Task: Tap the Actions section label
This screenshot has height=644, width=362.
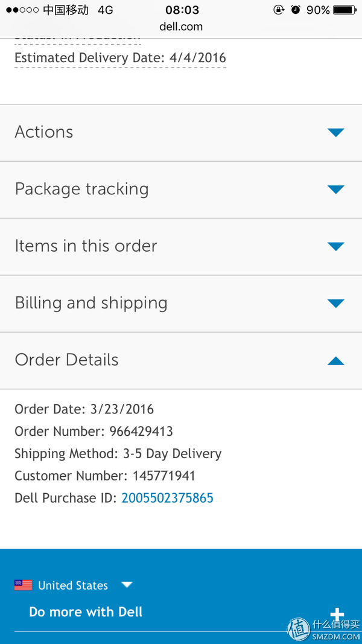Action: 44,132
